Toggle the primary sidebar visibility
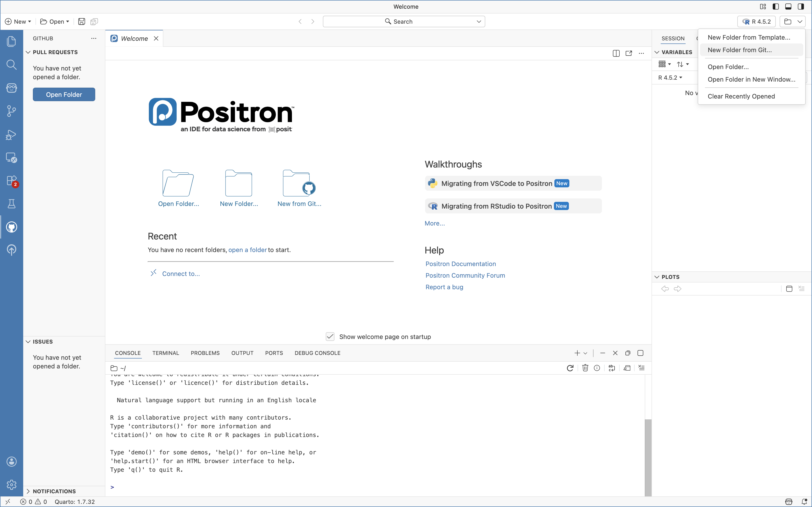 776,6
